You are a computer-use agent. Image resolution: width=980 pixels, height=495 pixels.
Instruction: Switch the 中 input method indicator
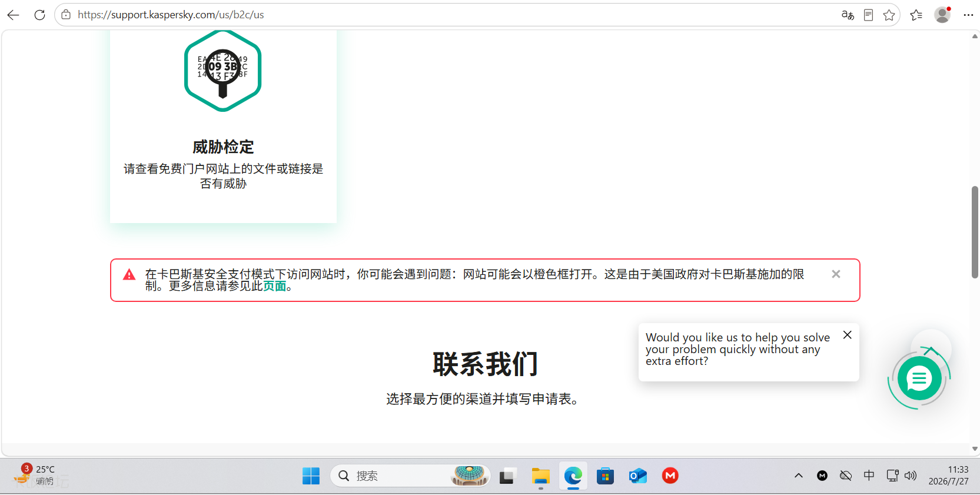[869, 476]
